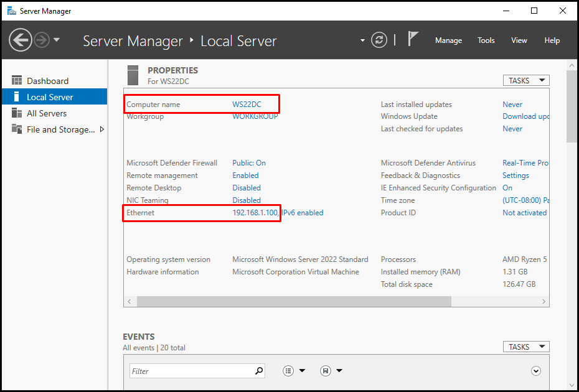Open the events criteria list icon
The width and height of the screenshot is (579, 392).
[288, 371]
